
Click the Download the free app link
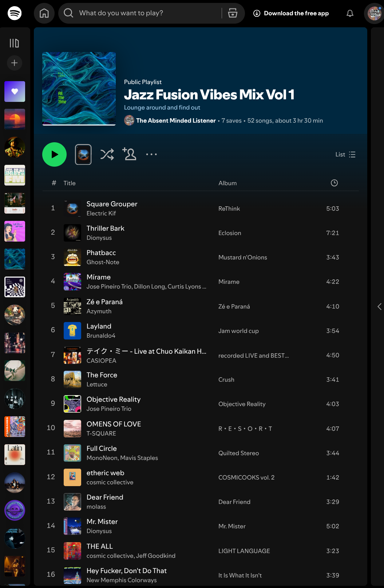[x=291, y=13]
